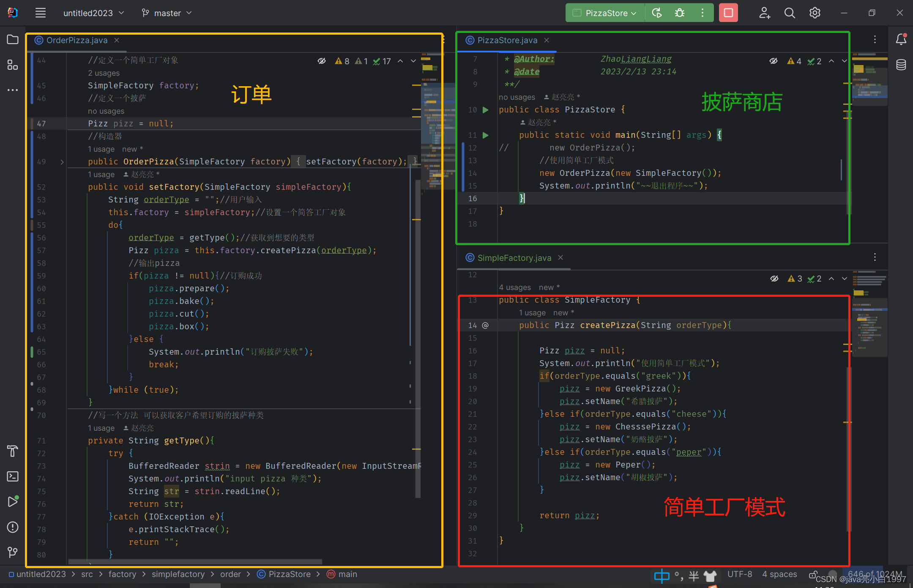
Task: Click warnings count 4 in PizzaStore inspection widget
Action: (794, 61)
